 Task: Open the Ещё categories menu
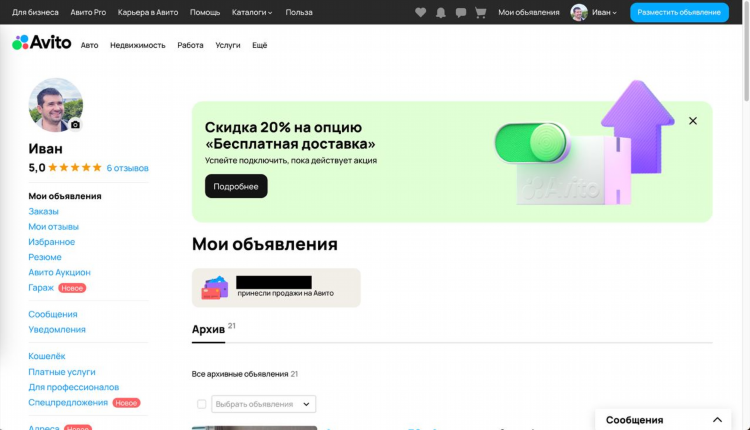260,45
